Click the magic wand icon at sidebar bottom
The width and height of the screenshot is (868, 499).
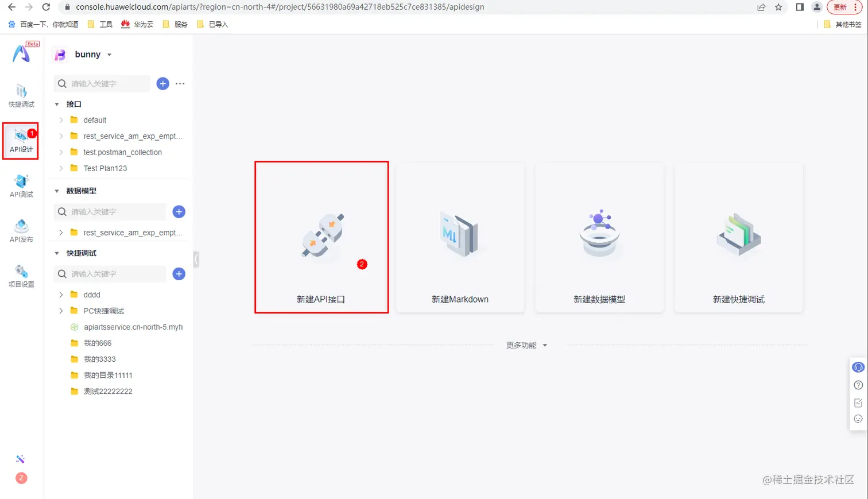click(x=21, y=459)
